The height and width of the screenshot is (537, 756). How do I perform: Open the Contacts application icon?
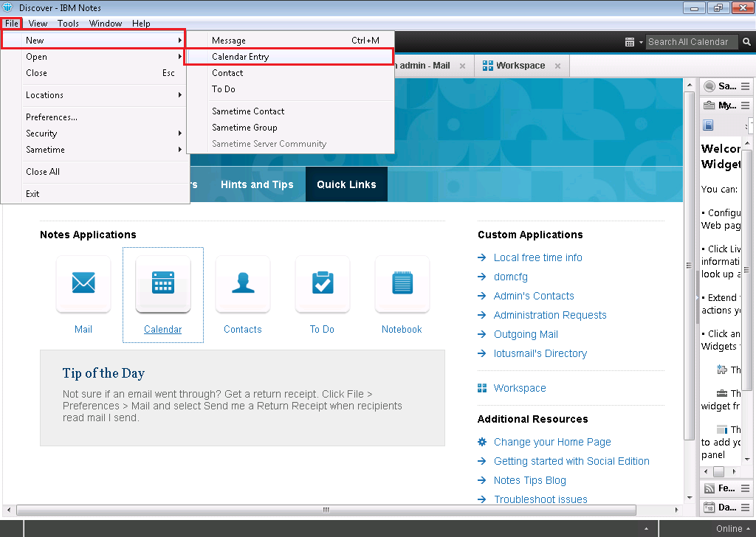pyautogui.click(x=242, y=283)
